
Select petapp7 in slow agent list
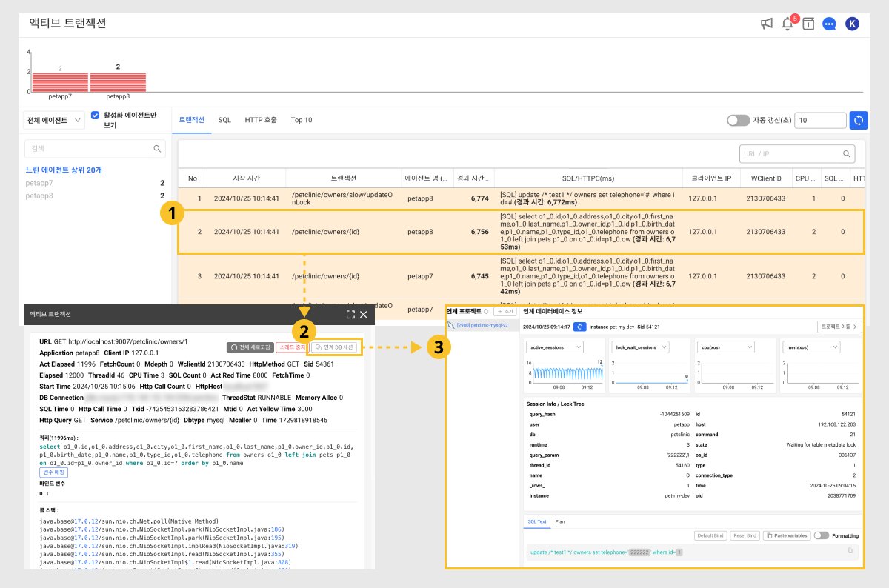pos(95,183)
